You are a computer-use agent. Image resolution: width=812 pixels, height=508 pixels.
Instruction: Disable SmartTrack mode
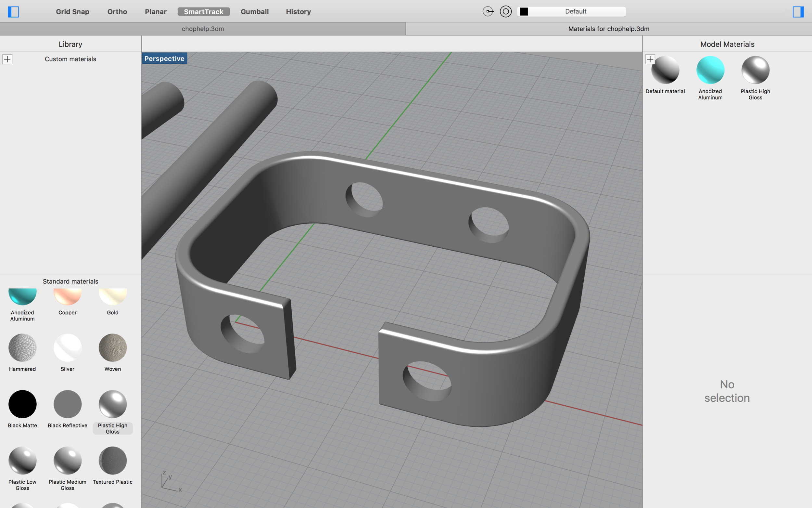point(204,12)
